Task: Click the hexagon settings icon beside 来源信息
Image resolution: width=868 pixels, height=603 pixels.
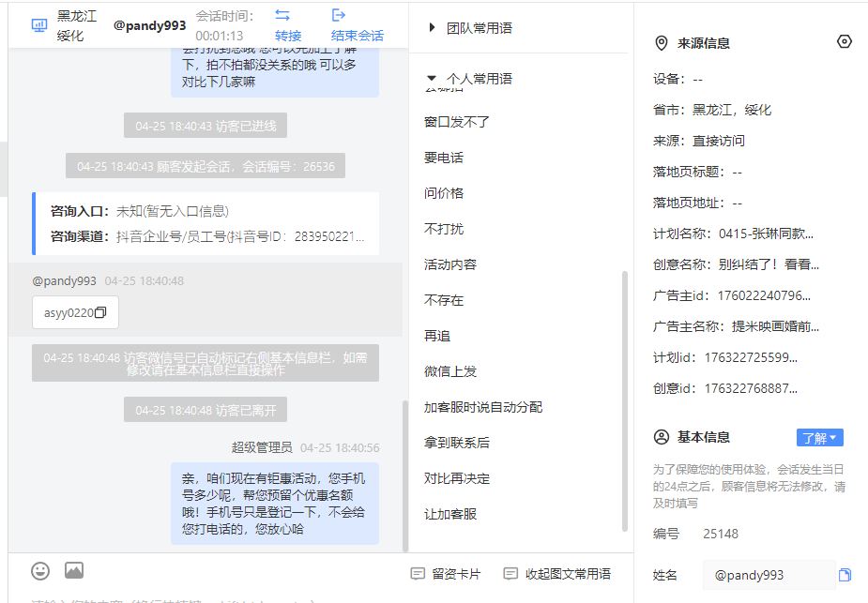Action: click(x=845, y=41)
